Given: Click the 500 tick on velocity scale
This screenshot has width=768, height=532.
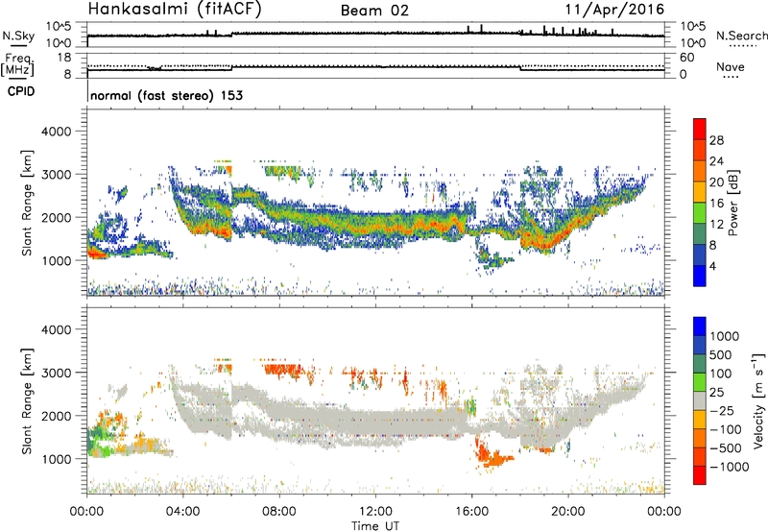Looking at the screenshot, I should [x=720, y=354].
